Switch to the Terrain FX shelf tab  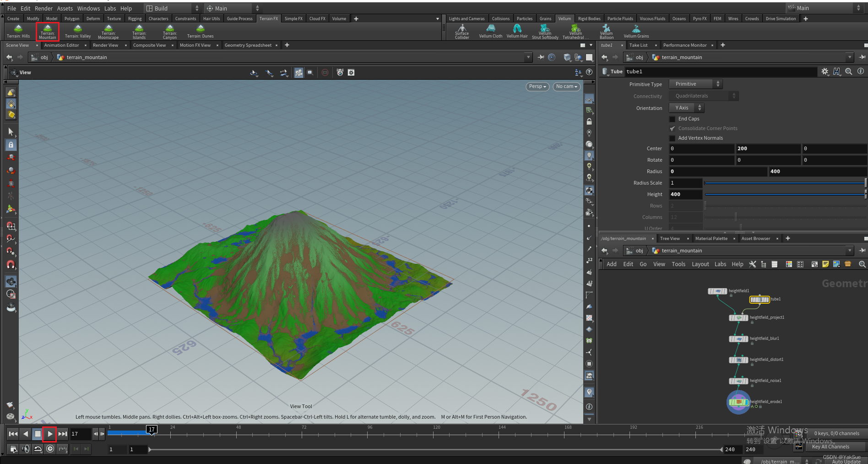[x=269, y=19]
